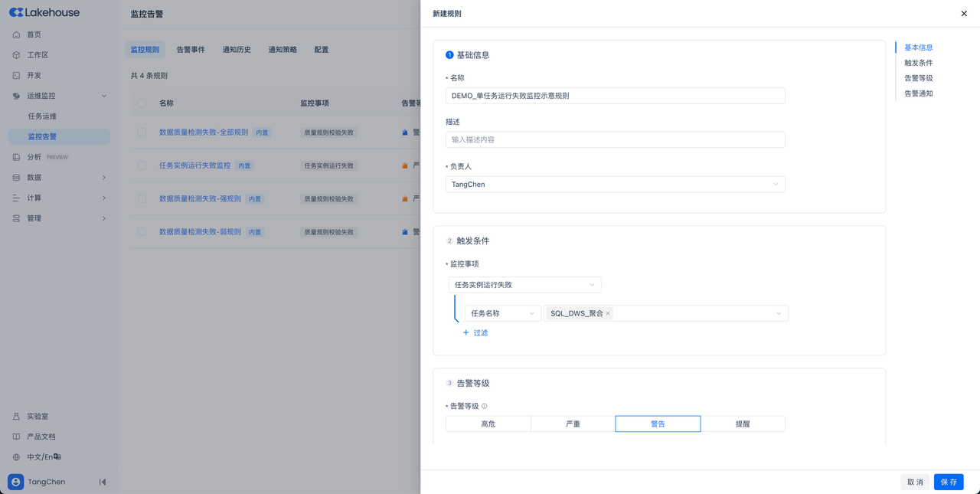Jump to 告警通知 in the anchor navigation

pos(918,93)
